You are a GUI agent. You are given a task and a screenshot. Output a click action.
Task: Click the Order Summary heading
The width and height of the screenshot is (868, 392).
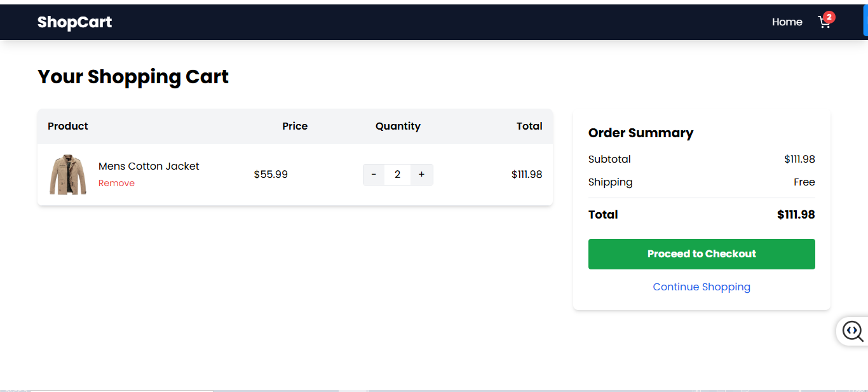tap(641, 133)
